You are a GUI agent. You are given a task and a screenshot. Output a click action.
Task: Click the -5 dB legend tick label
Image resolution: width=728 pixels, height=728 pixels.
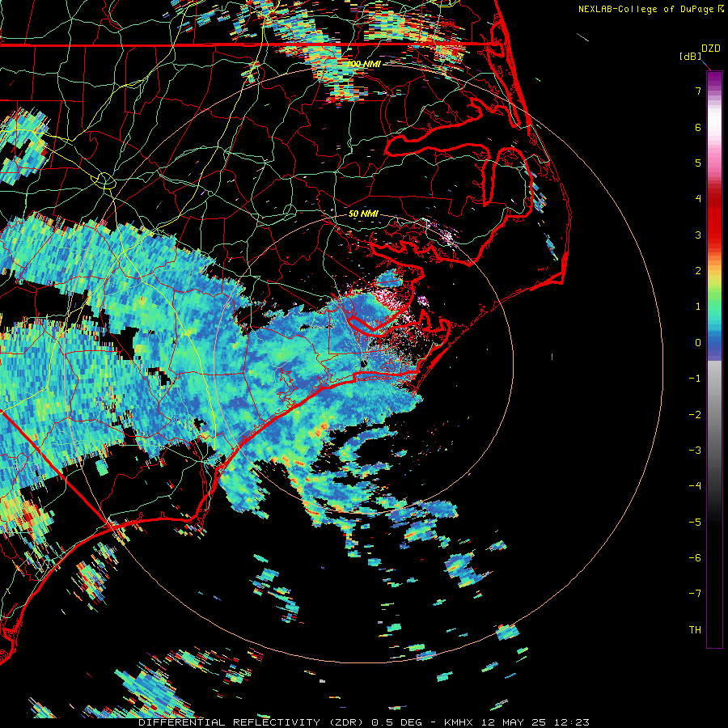[x=695, y=523]
